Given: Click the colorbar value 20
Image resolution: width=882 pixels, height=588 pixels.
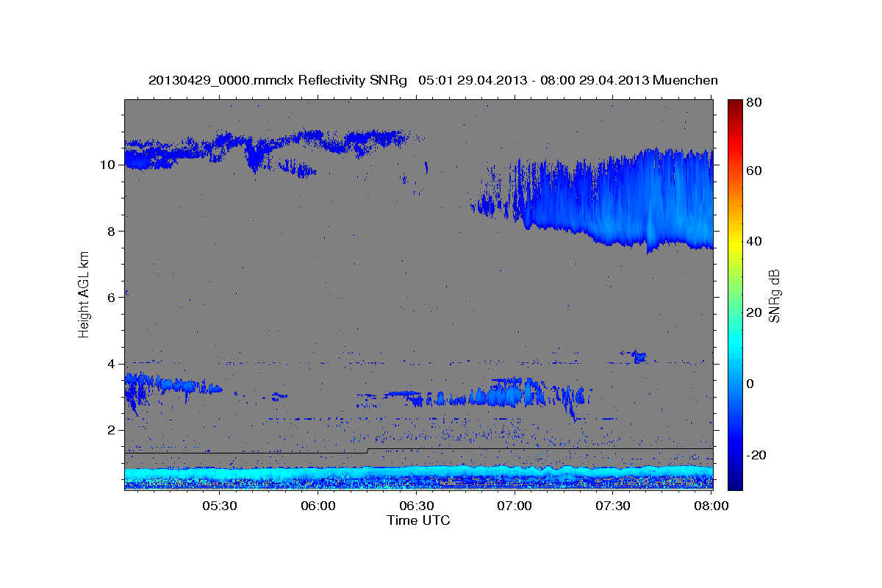Looking at the screenshot, I should click(755, 312).
